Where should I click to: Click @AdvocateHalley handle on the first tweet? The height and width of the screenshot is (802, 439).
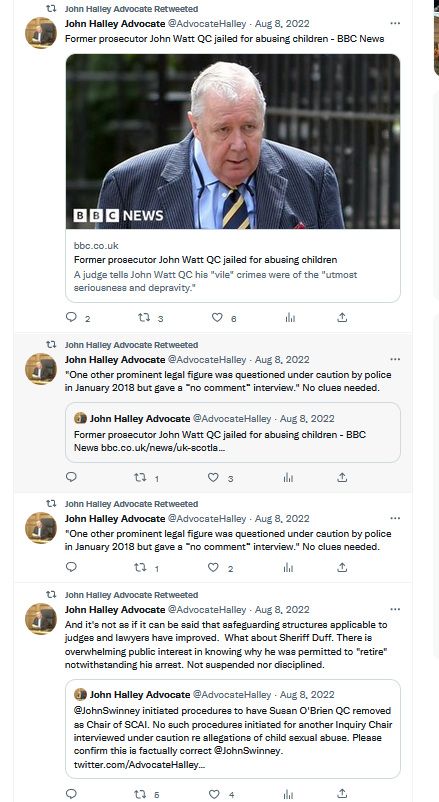[x=207, y=24]
